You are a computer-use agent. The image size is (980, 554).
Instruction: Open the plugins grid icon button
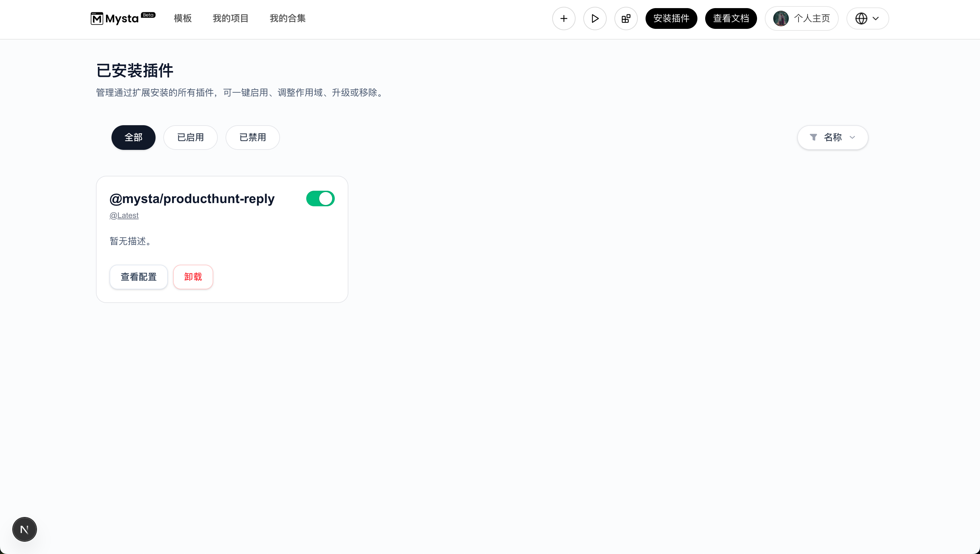[626, 18]
